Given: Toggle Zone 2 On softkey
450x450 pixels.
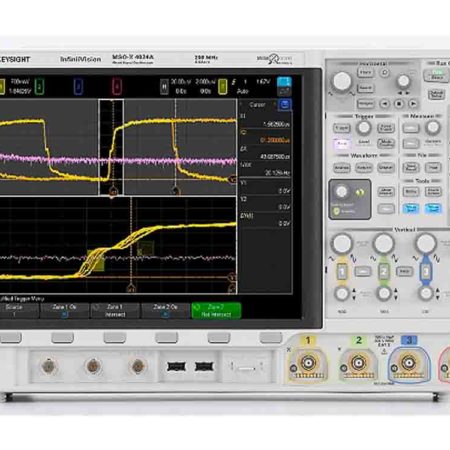Looking at the screenshot, I should point(165,310).
